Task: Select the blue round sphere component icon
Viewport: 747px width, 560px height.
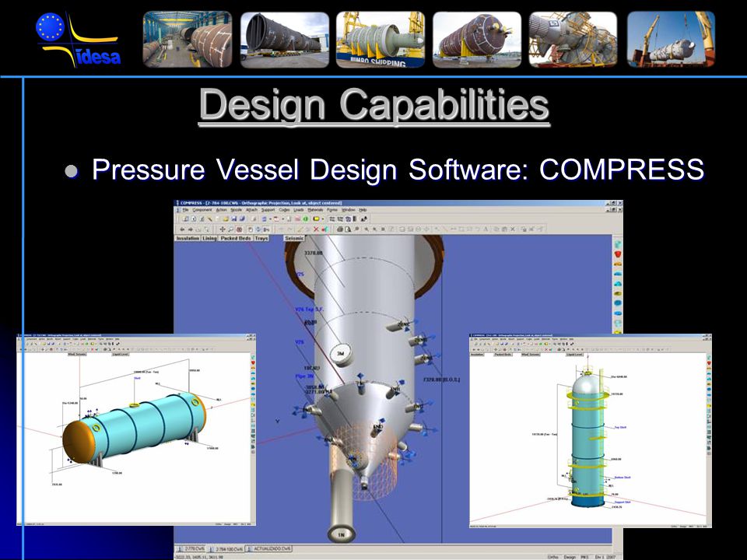Action: click(618, 303)
